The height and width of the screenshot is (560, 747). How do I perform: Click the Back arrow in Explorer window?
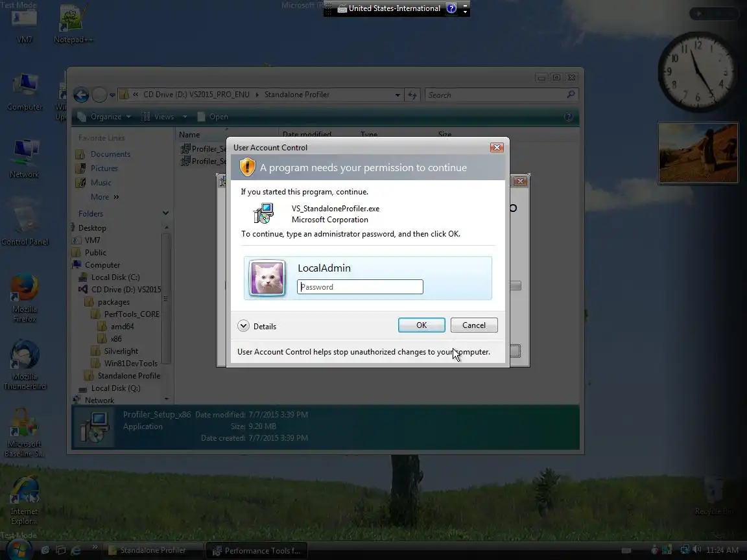(82, 95)
